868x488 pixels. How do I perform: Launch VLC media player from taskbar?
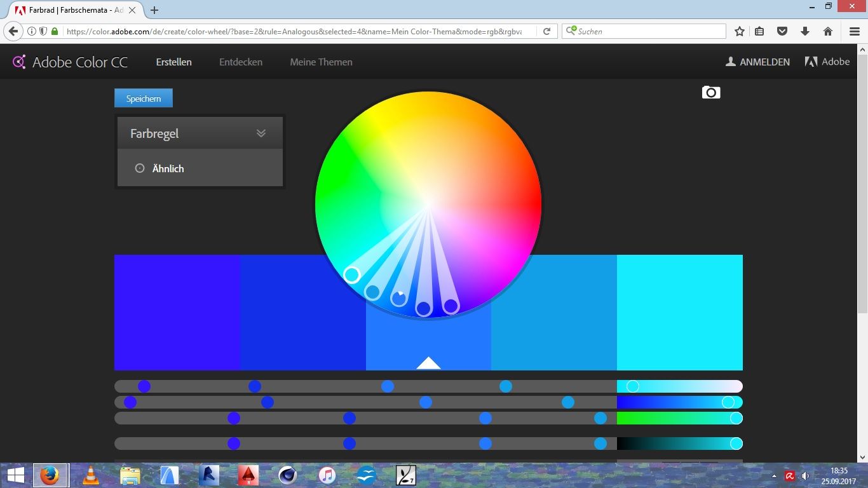coord(91,475)
